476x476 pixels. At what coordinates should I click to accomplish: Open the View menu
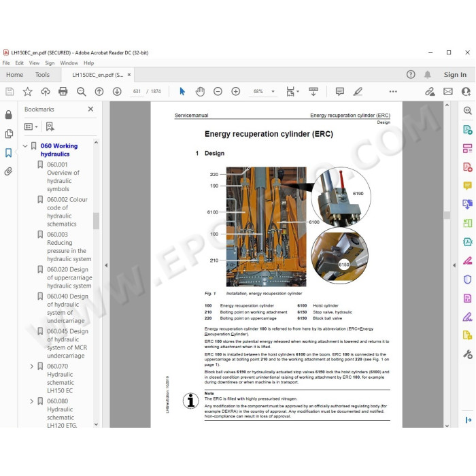pyautogui.click(x=34, y=63)
